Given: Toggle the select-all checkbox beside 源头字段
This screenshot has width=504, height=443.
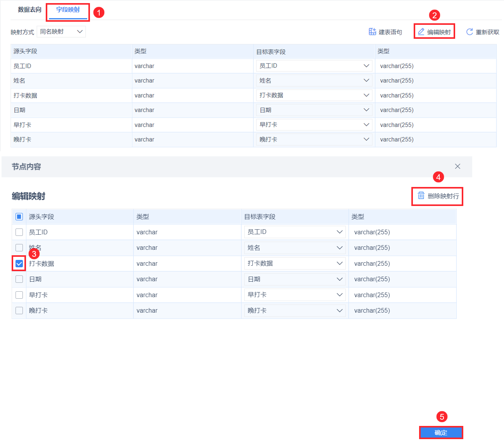Looking at the screenshot, I should 19,216.
